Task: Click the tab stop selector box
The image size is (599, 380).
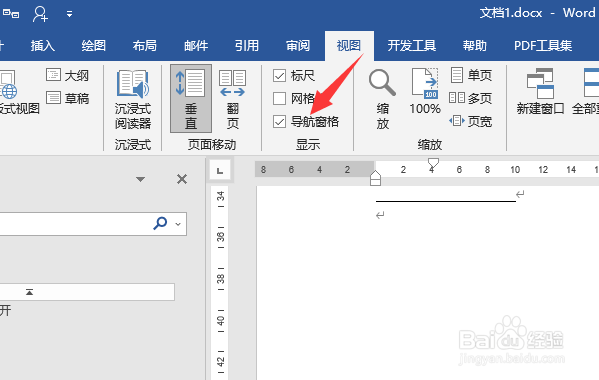Action: pos(220,170)
